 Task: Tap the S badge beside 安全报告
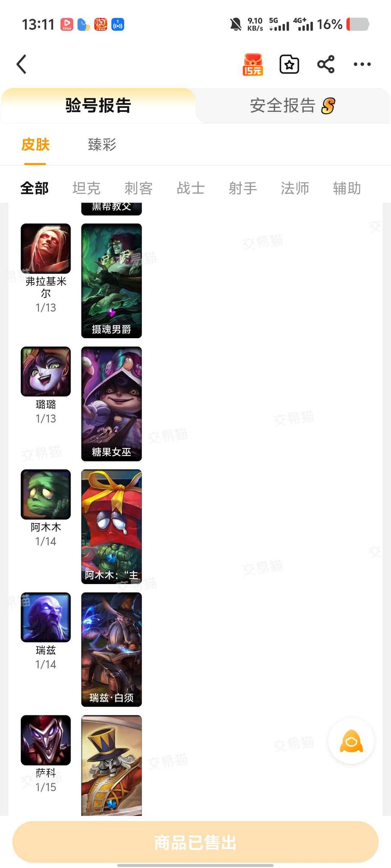tap(328, 106)
